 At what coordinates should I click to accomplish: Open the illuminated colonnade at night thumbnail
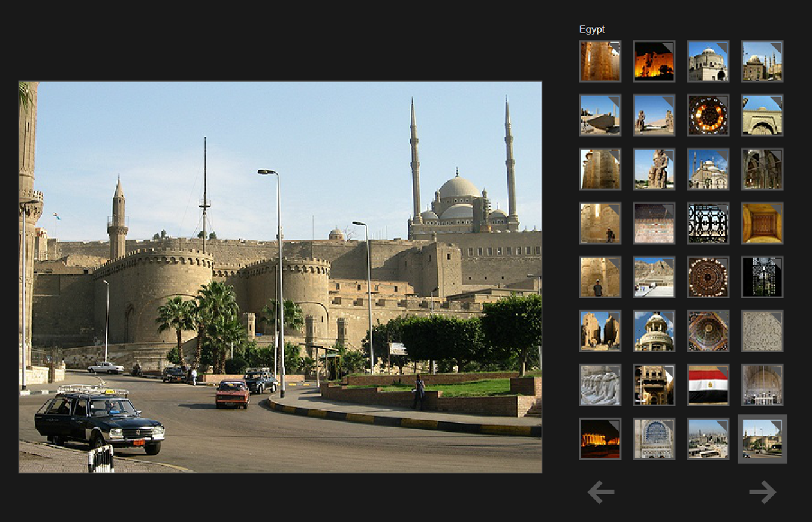tap(600, 439)
